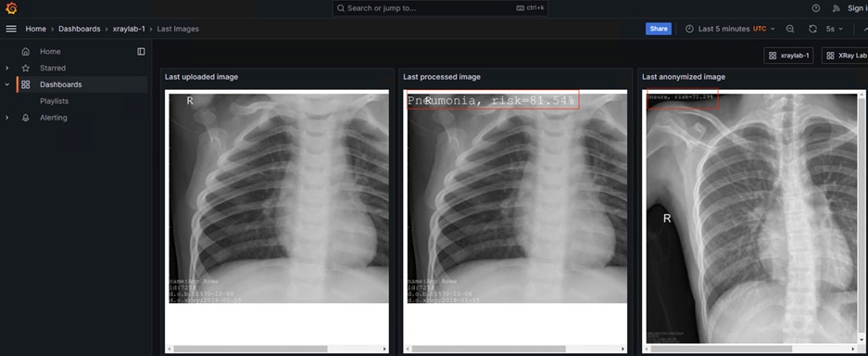
Task: Click the zoom out time range icon
Action: coord(790,29)
